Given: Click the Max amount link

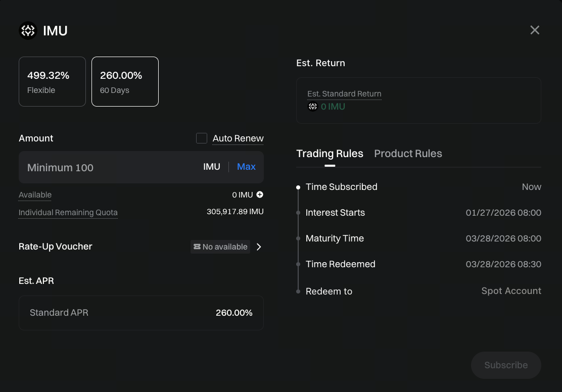Looking at the screenshot, I should (246, 167).
